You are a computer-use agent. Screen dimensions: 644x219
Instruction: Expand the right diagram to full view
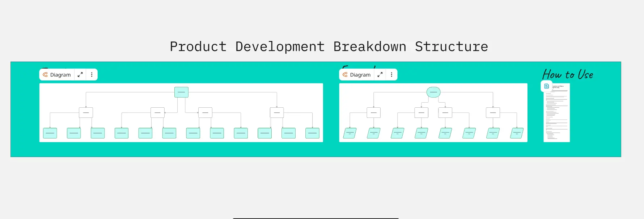[x=380, y=75]
